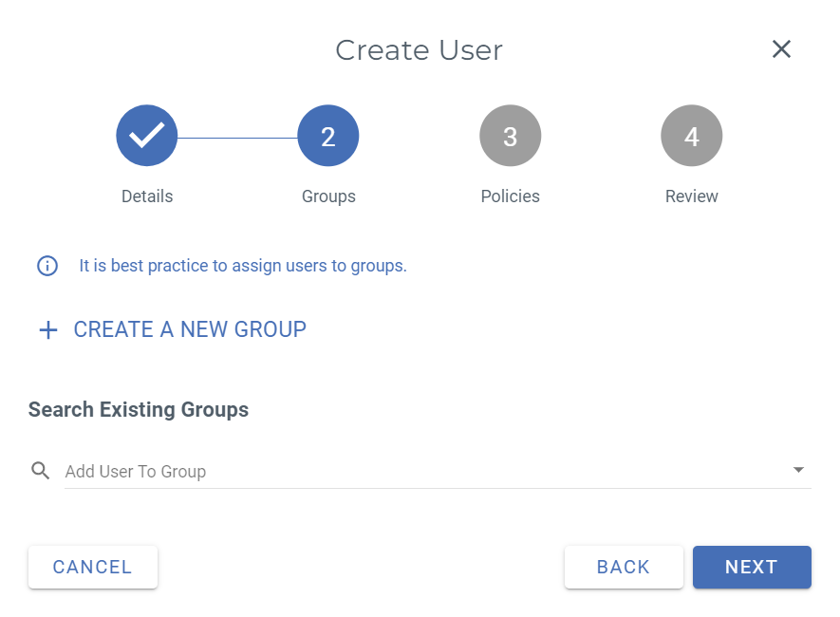840x617 pixels.
Task: Focus the Add User To Group field
Action: coord(418,471)
